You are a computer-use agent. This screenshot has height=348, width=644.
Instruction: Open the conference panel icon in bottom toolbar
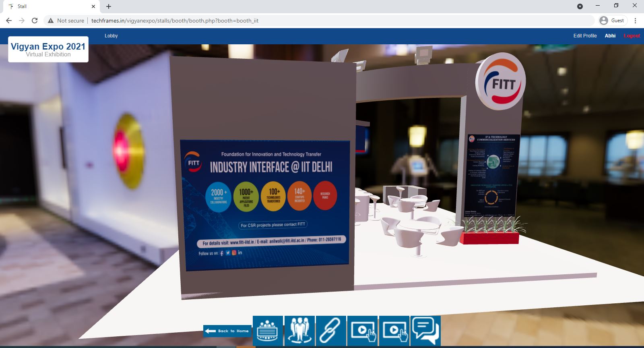click(x=268, y=331)
